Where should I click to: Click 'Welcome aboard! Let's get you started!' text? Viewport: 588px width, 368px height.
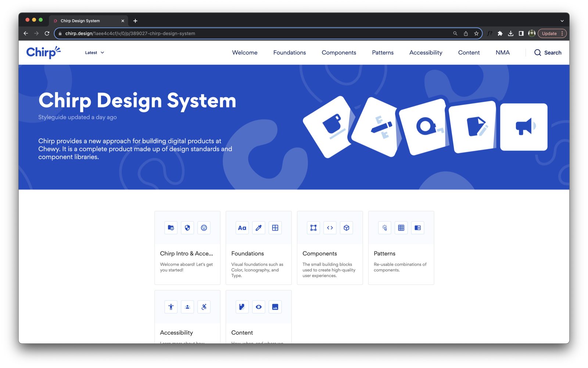point(186,267)
